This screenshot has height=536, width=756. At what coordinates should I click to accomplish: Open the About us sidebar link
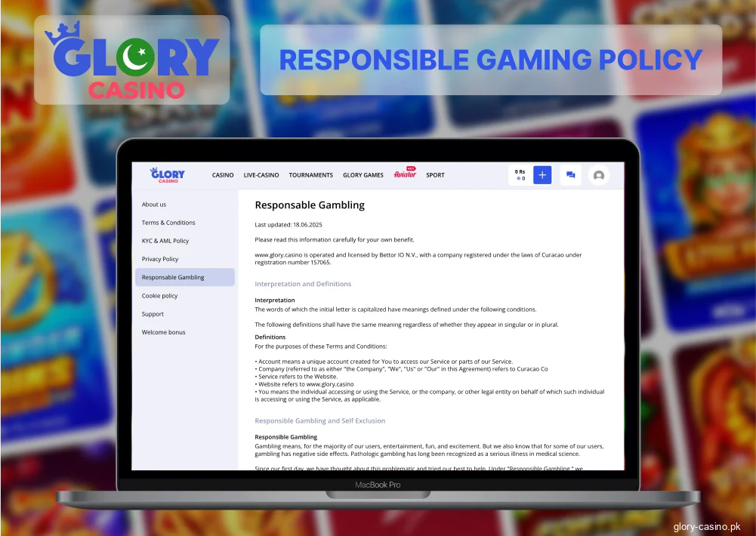[154, 205]
